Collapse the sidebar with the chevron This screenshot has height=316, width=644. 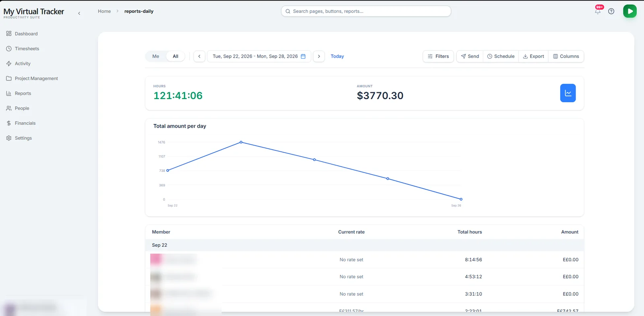pos(79,13)
